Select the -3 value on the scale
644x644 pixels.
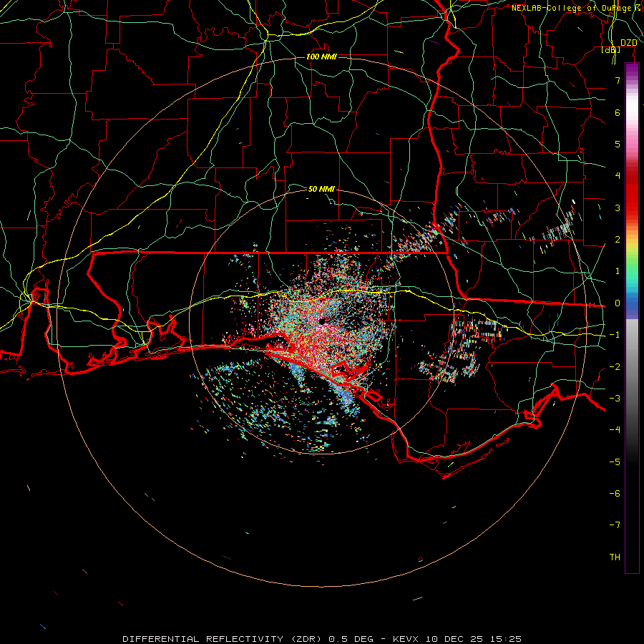click(615, 399)
